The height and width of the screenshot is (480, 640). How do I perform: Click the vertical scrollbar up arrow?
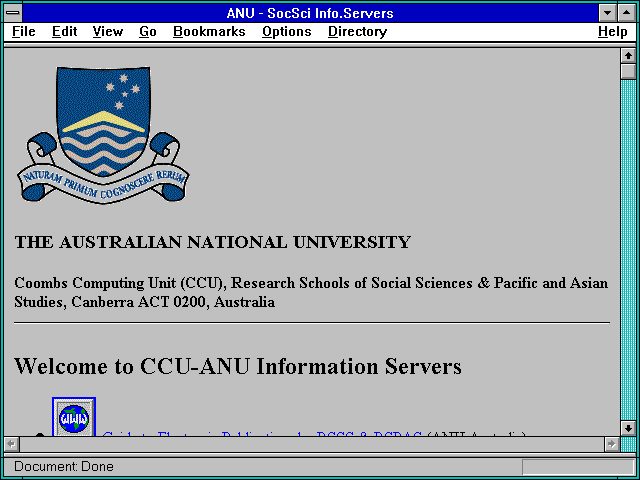628,56
